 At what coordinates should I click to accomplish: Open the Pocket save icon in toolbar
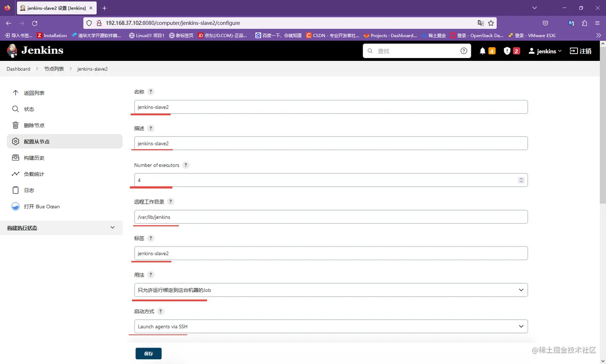[x=545, y=23]
